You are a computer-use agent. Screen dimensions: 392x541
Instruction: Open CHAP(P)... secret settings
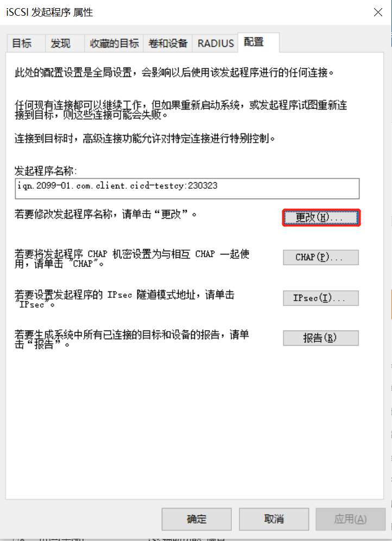tap(321, 257)
